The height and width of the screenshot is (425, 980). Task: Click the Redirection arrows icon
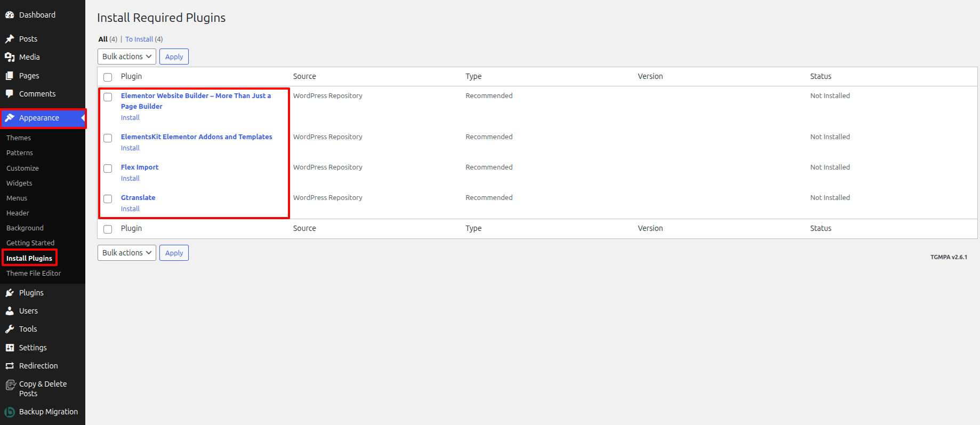point(10,366)
